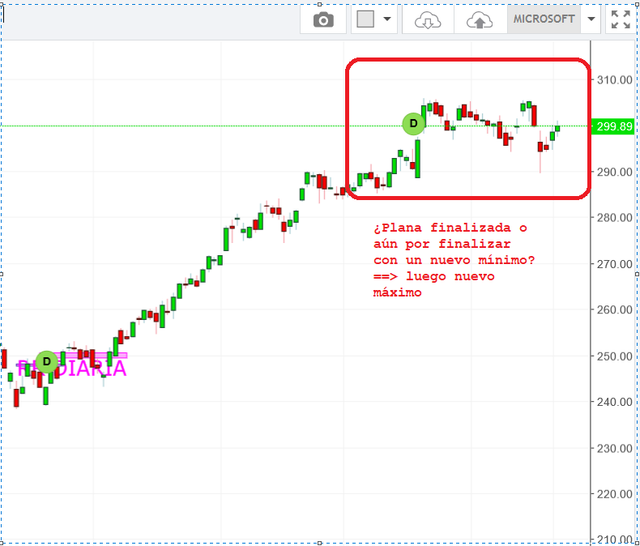Click the D dividend marker near 250

[47, 362]
